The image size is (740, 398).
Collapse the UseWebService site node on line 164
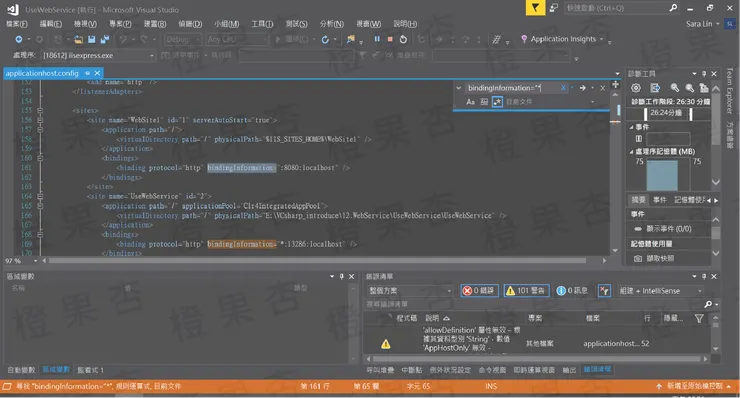(40, 196)
